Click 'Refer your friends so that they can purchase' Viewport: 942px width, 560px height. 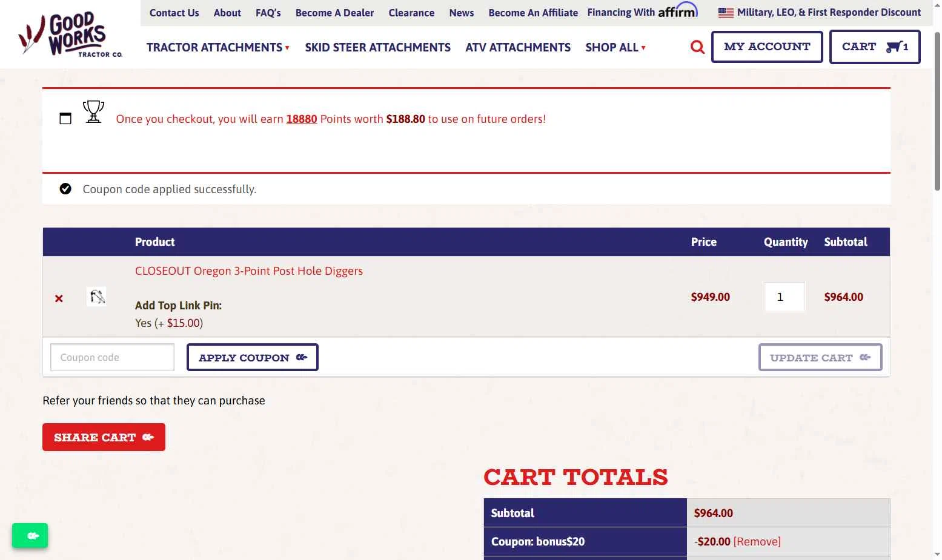tap(154, 400)
